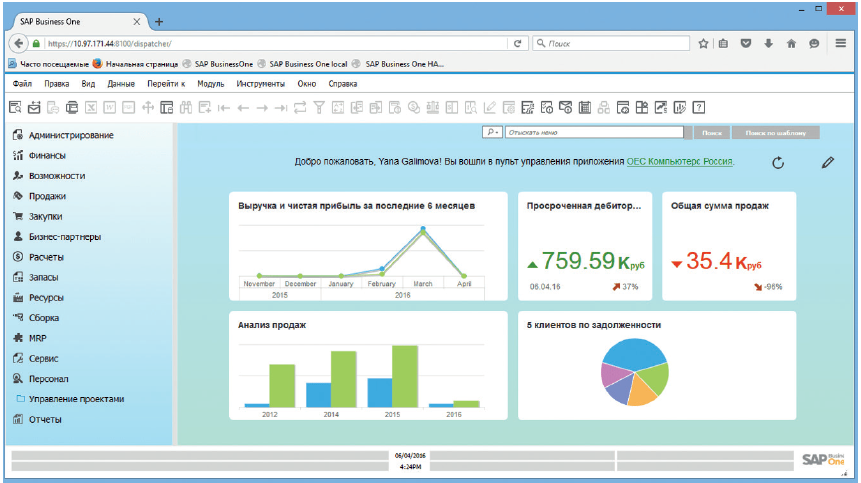The width and height of the screenshot is (861, 483).
Task: Go to the next record arrow
Action: pyautogui.click(x=262, y=108)
